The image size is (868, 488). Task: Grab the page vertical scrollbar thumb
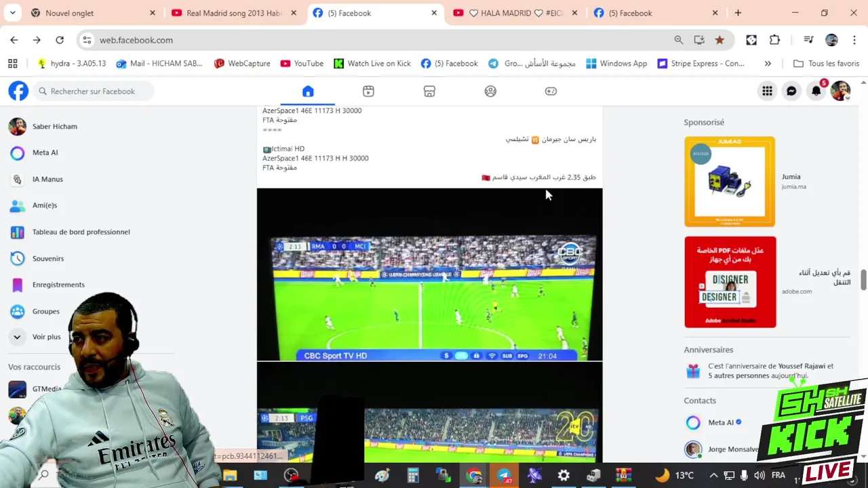863,280
